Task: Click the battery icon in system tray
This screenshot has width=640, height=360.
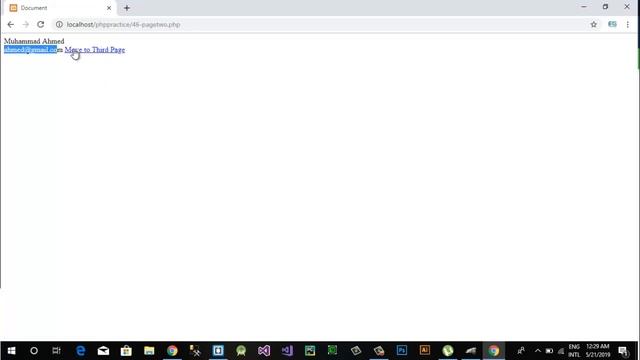Action: (549, 351)
